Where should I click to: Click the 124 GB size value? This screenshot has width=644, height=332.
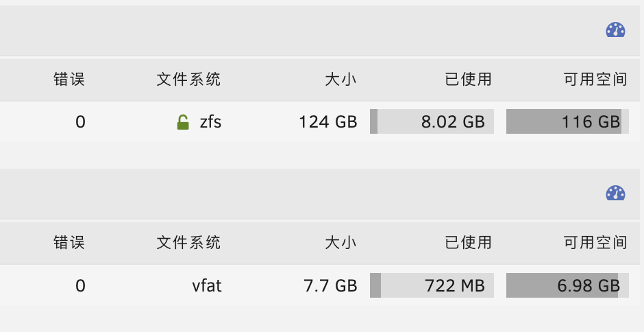click(327, 122)
